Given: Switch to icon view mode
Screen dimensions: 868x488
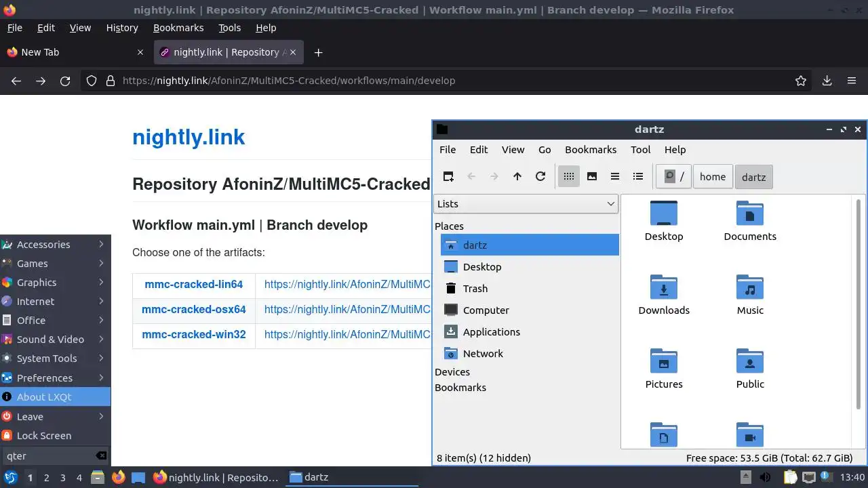Looking at the screenshot, I should tap(569, 176).
